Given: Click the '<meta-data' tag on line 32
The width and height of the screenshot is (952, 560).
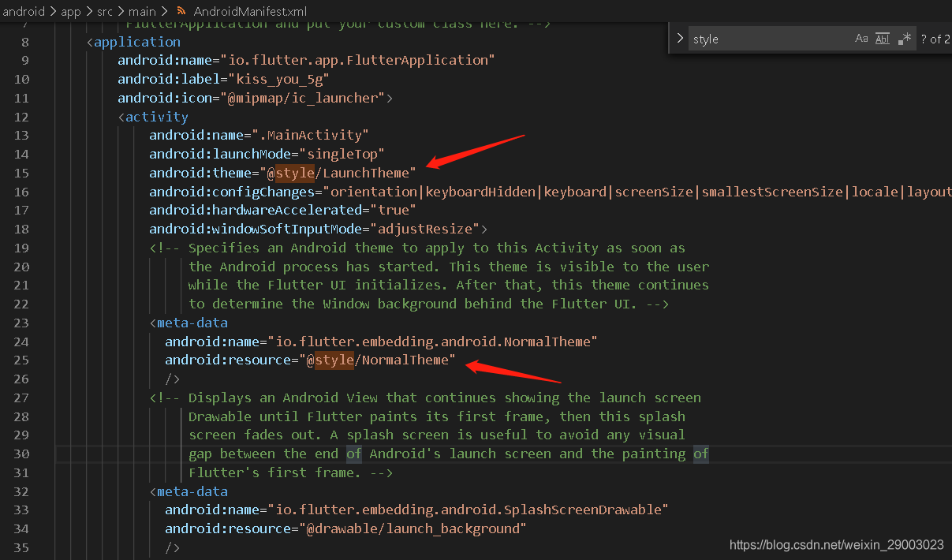Looking at the screenshot, I should tap(189, 491).
